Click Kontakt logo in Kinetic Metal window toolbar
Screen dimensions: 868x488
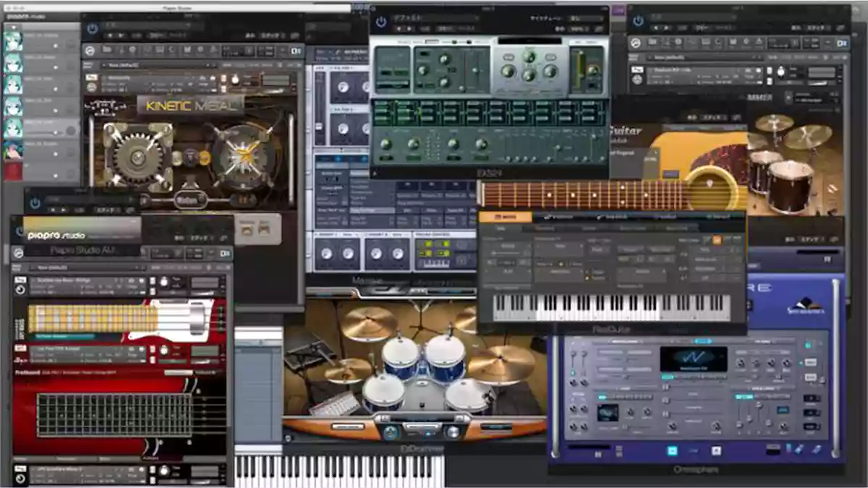click(90, 51)
